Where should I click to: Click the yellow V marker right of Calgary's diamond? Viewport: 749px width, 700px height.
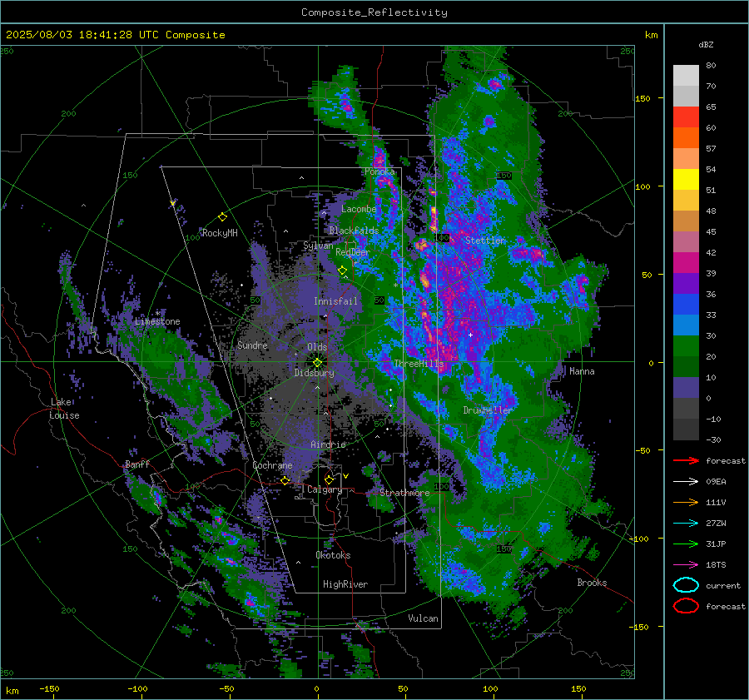click(345, 476)
